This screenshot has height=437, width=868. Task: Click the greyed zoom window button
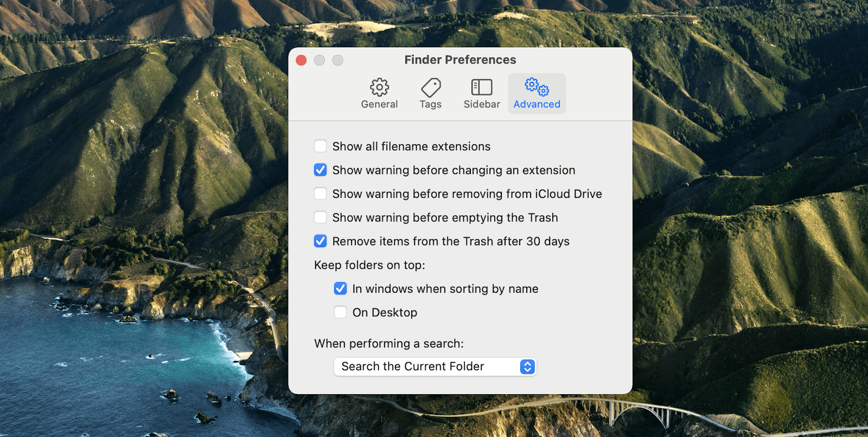coord(338,60)
